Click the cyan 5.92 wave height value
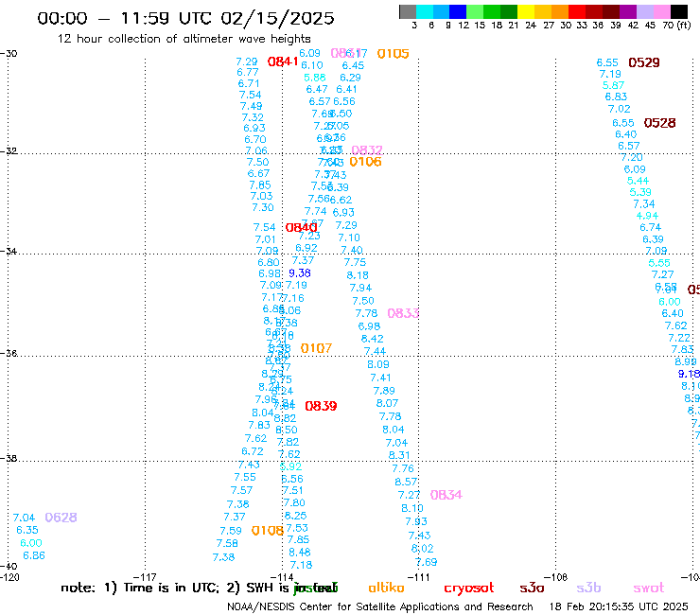This screenshot has height=615, width=700. pos(291,466)
